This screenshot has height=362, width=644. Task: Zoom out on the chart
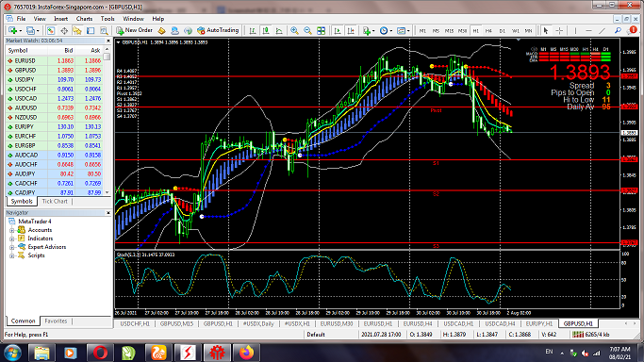(x=307, y=30)
